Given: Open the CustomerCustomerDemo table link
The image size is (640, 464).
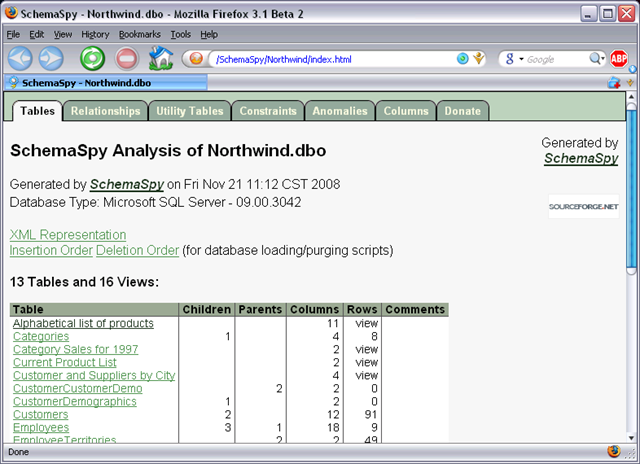Looking at the screenshot, I should pyautogui.click(x=78, y=389).
